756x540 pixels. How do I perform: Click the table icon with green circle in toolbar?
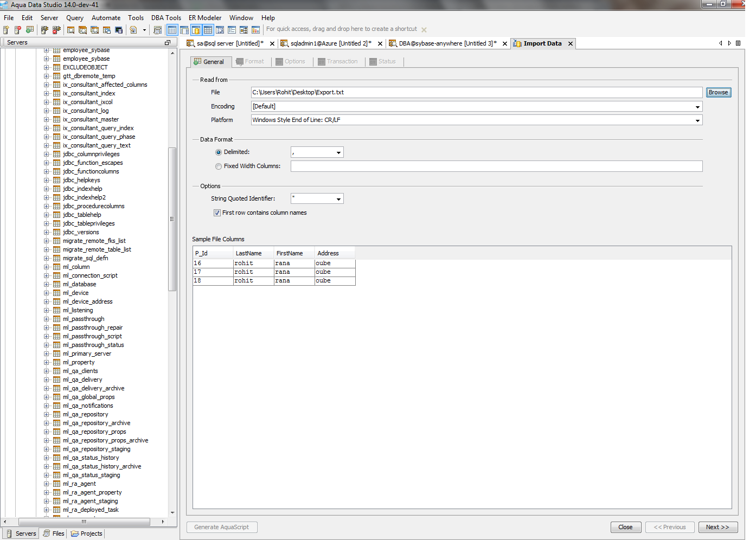tap(29, 30)
